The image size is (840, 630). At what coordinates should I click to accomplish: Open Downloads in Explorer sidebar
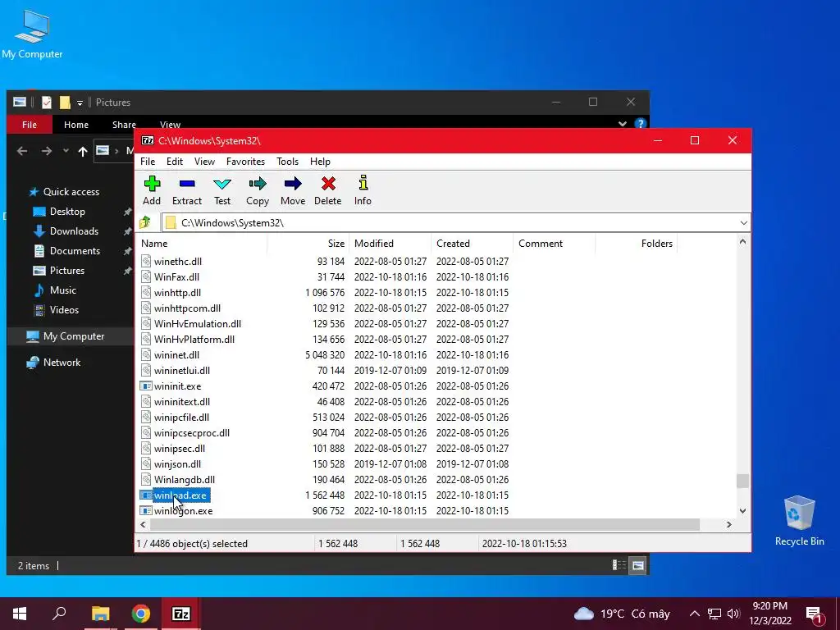point(74,231)
